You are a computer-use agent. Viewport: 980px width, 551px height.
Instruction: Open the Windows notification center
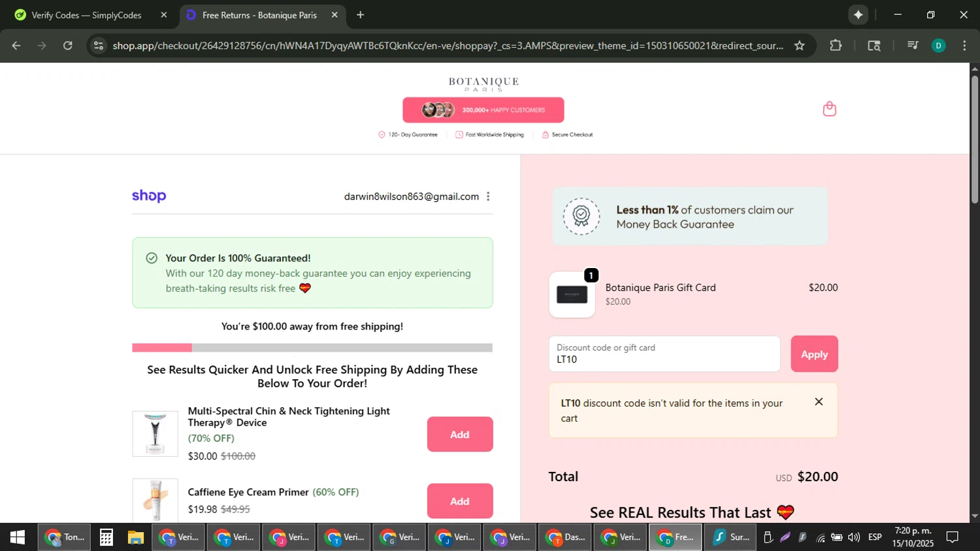click(x=953, y=537)
